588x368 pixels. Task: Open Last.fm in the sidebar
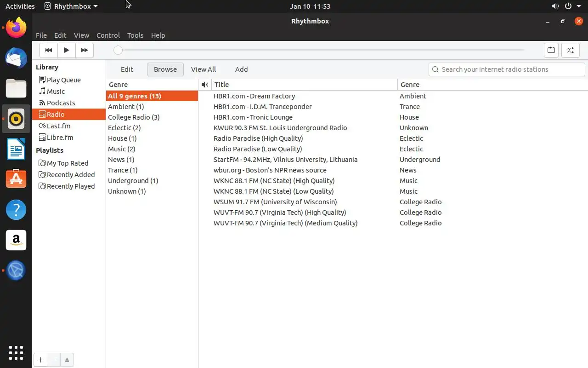pyautogui.click(x=69, y=126)
